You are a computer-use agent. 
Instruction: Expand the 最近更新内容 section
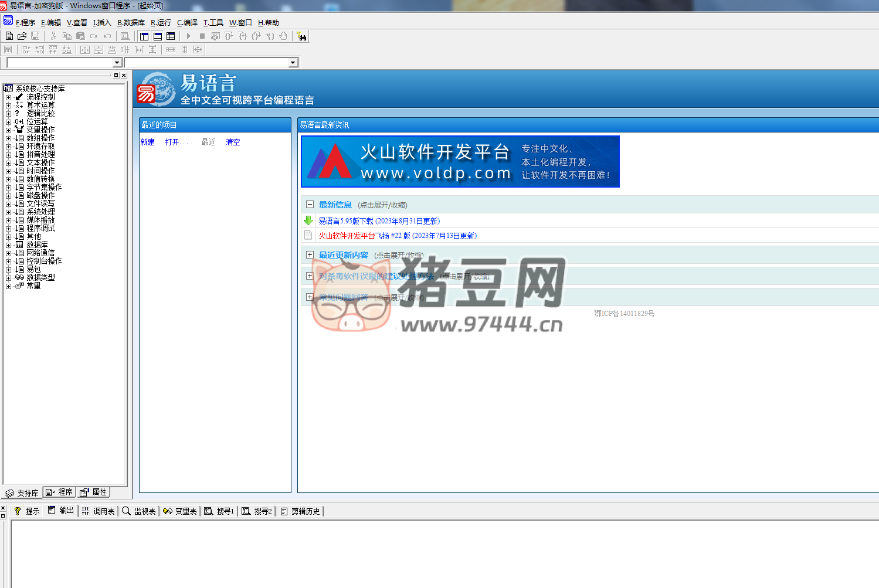pos(310,255)
